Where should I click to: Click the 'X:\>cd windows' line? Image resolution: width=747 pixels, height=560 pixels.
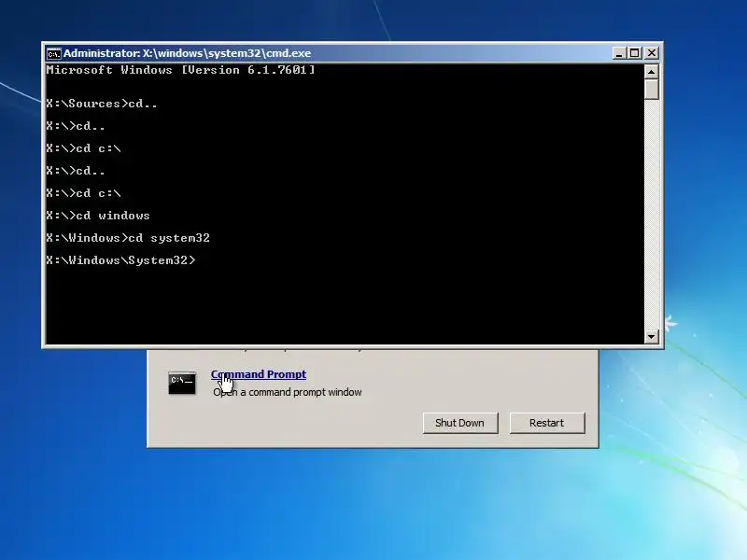tap(98, 216)
